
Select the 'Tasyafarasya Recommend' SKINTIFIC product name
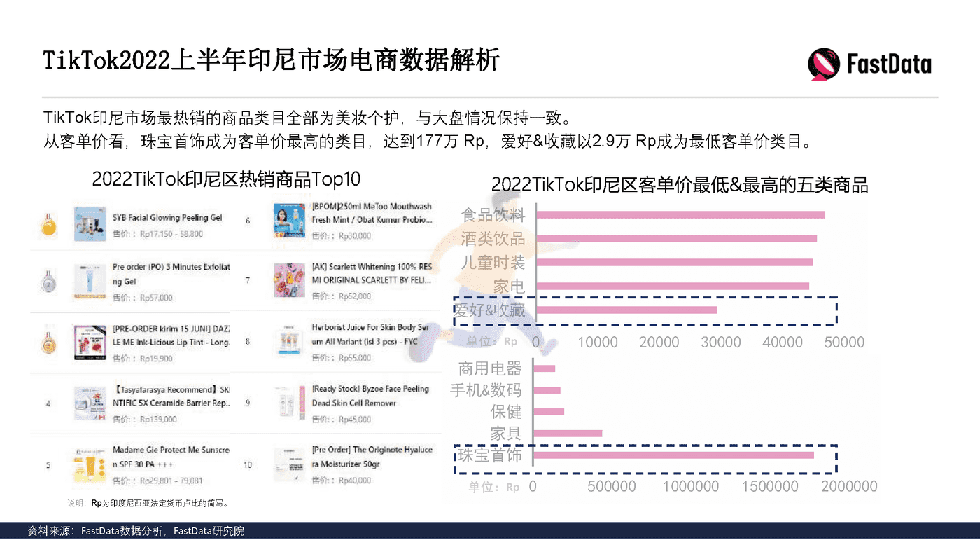tap(171, 396)
